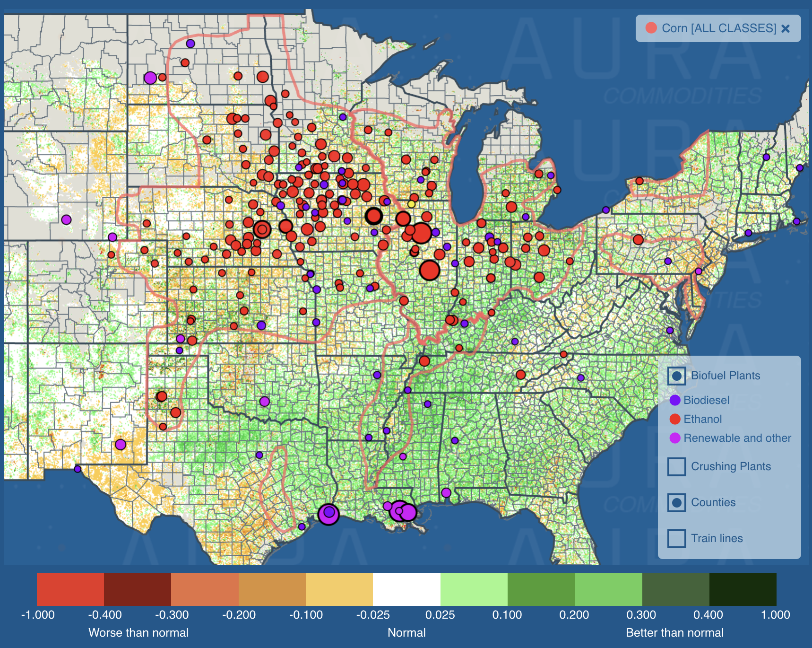Select the large magenta marker on Texas coast
812x648 pixels.
point(328,514)
